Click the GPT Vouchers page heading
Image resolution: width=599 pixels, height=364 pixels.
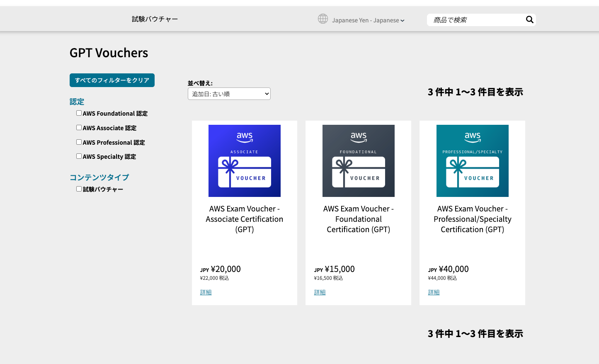[109, 53]
